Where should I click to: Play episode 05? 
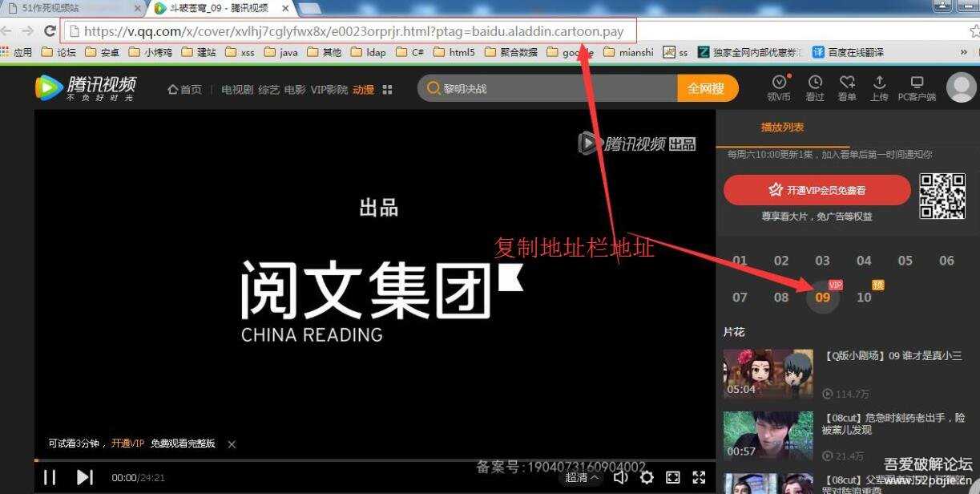(905, 261)
